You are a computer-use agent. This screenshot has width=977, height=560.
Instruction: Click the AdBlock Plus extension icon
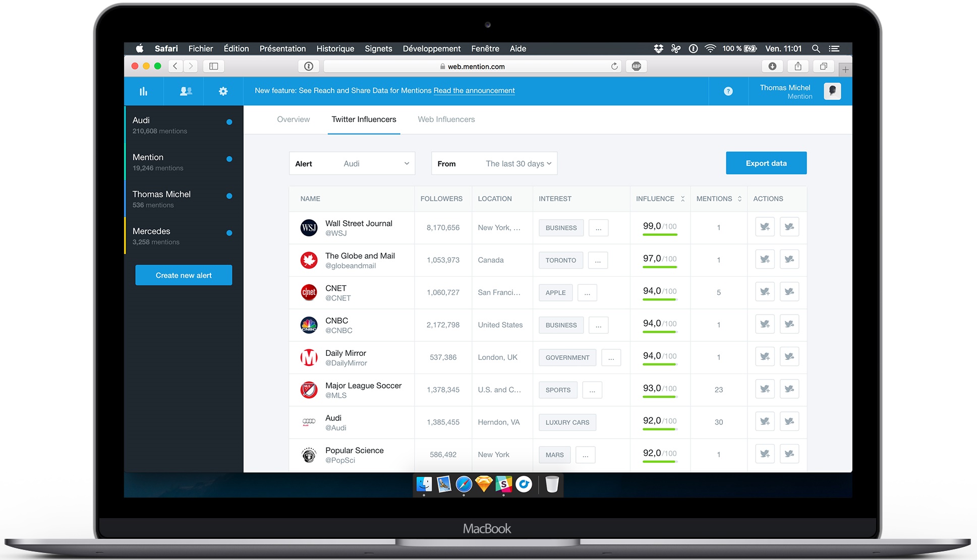tap(637, 67)
